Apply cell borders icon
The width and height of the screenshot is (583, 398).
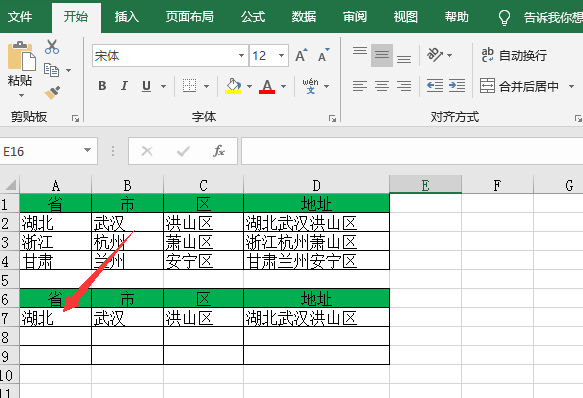[189, 86]
